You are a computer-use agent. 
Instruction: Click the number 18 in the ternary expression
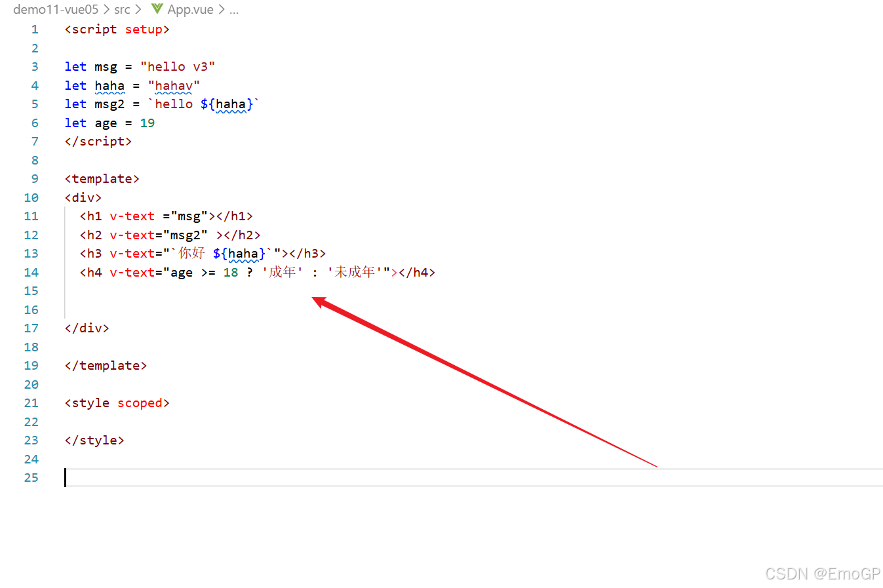click(x=231, y=273)
